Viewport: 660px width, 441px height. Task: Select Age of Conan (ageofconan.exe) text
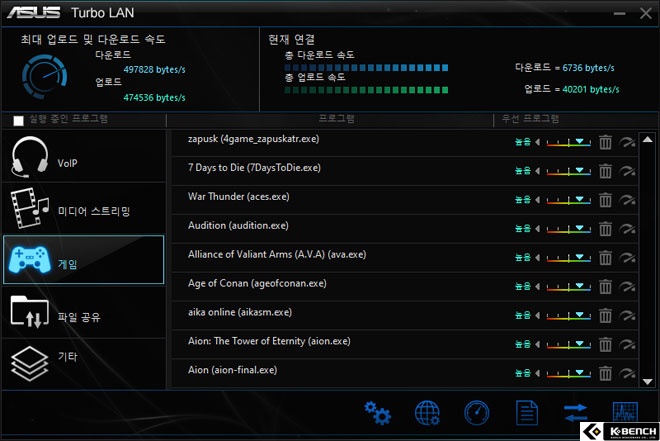pyautogui.click(x=257, y=283)
